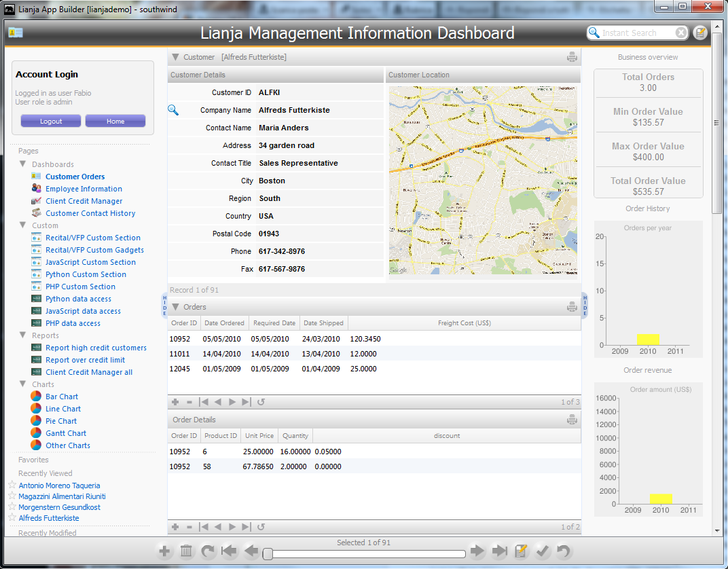Go to last record in bottom toolbar
This screenshot has width=728, height=569.
[500, 551]
